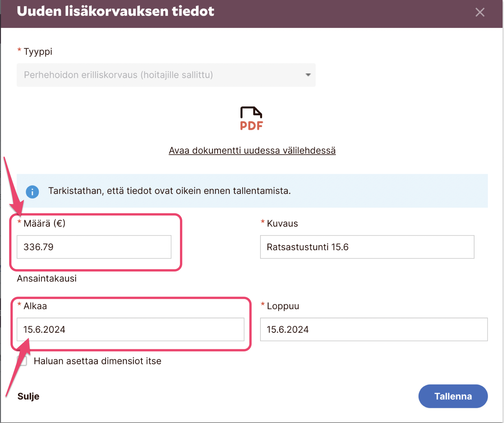Select the Loppuu end date field

coord(374,329)
